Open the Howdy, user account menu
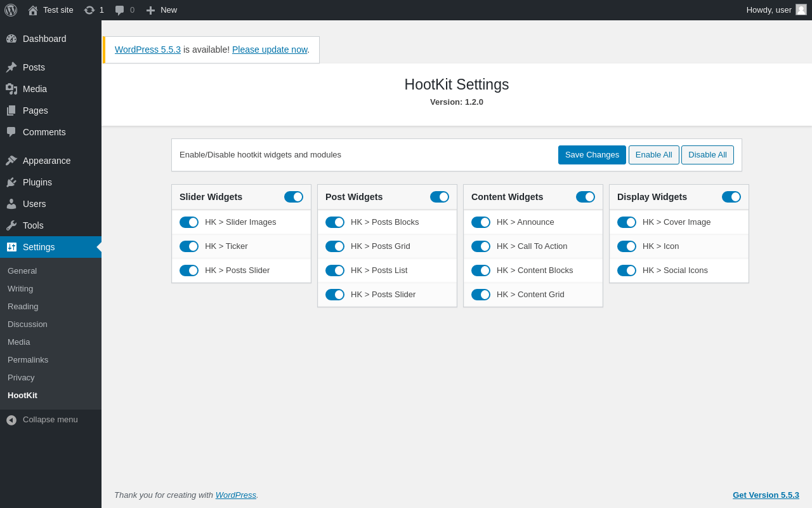 pyautogui.click(x=769, y=10)
